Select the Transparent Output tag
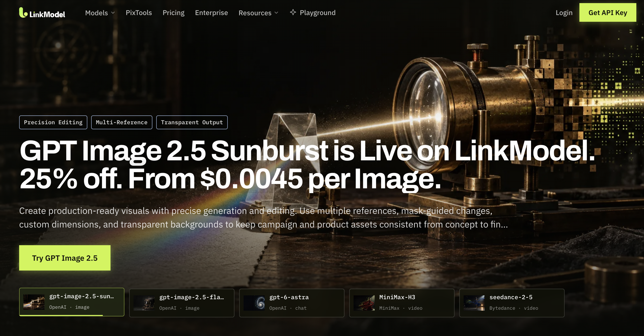Image resolution: width=644 pixels, height=336 pixels. click(192, 122)
